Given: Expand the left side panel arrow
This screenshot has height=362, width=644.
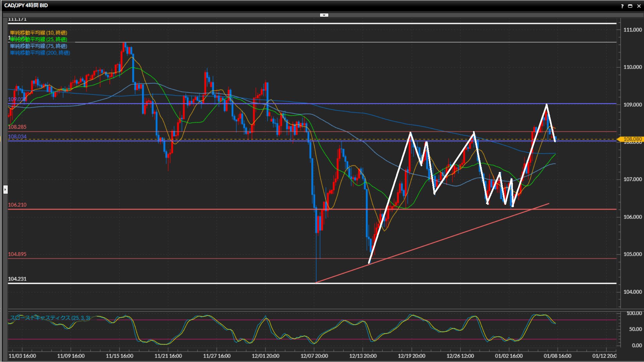Looking at the screenshot, I should [x=5, y=190].
